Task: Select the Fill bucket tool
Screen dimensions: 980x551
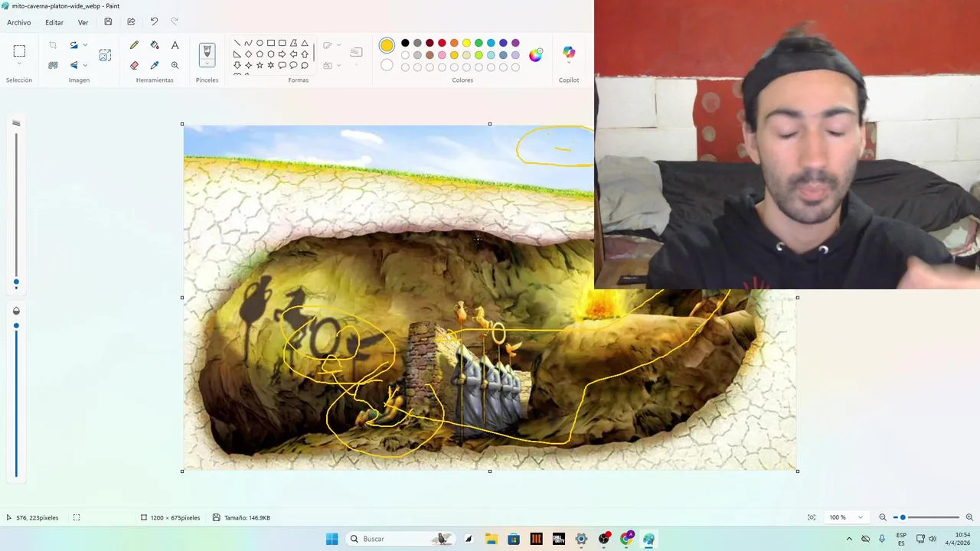Action: [x=155, y=45]
